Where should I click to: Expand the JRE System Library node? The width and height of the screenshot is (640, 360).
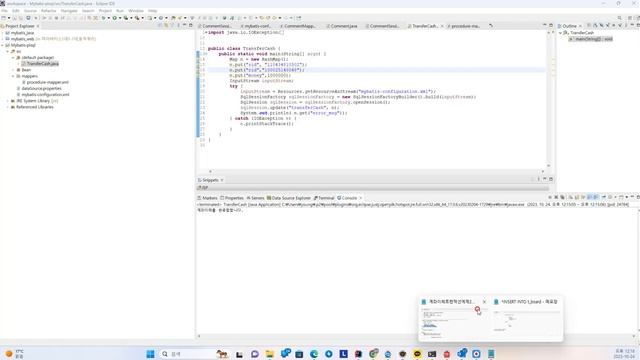[8, 101]
